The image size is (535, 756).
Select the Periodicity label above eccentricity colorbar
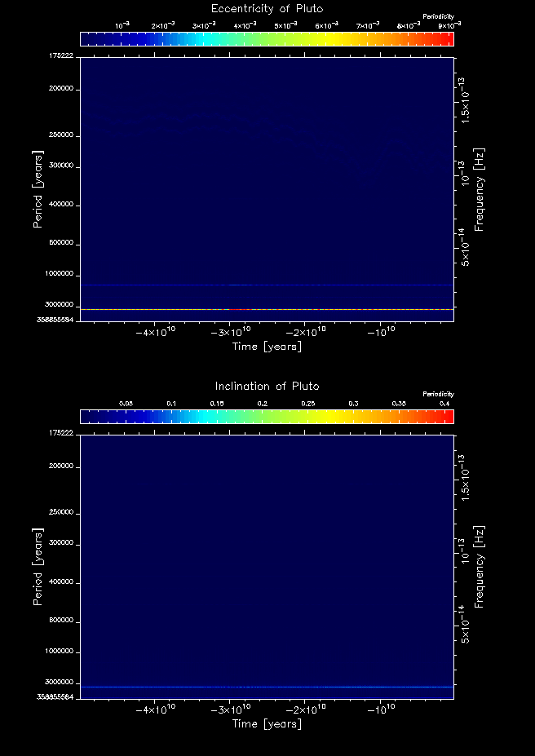coord(438,17)
